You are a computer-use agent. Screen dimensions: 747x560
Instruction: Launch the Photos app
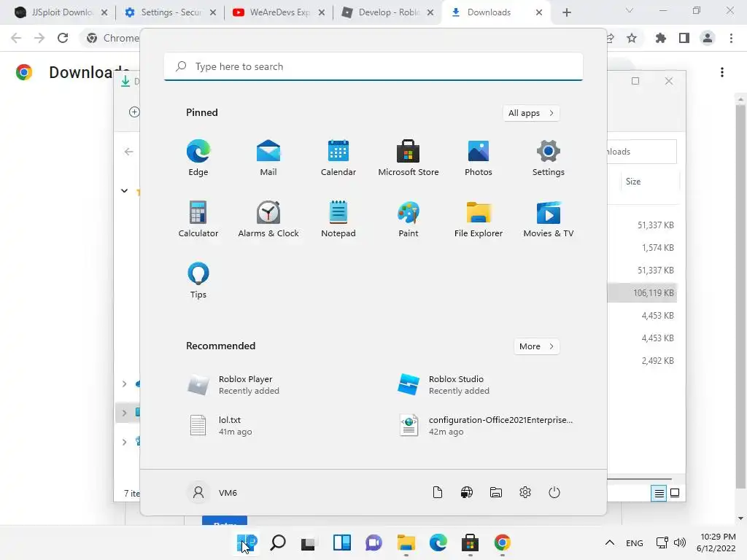[x=479, y=157]
